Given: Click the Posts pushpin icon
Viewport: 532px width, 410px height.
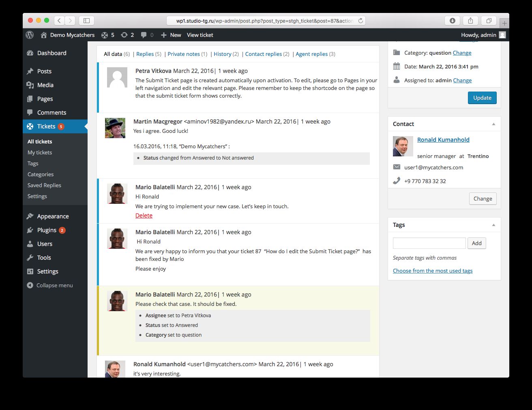Looking at the screenshot, I should pos(30,71).
